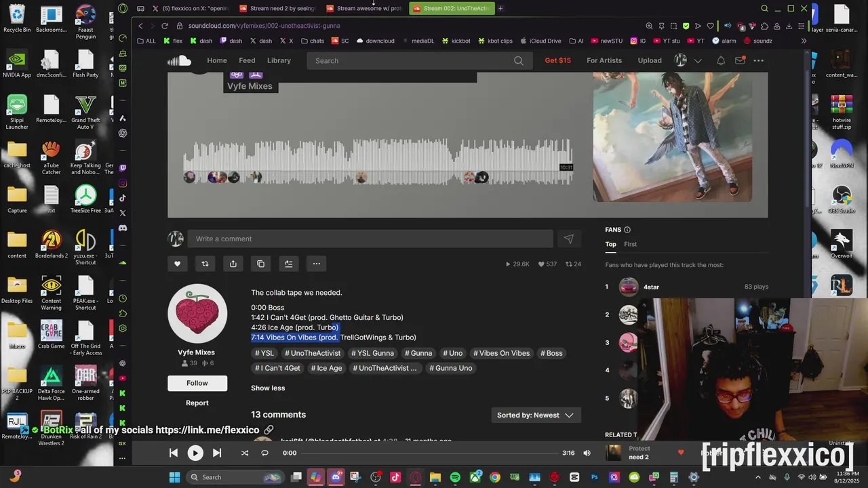868x488 pixels.
Task: Expand the bookmarks overflow chevron
Action: [x=804, y=41]
